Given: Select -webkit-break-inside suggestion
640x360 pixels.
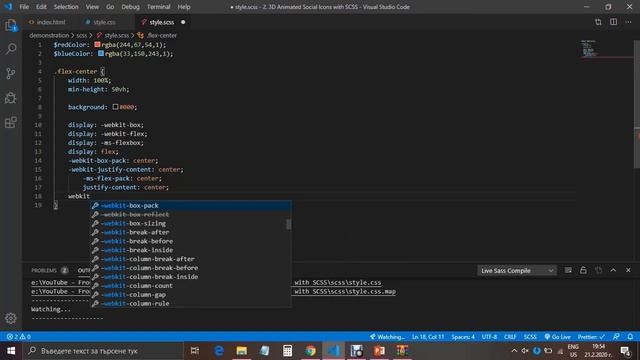Looking at the screenshot, I should [191, 250].
